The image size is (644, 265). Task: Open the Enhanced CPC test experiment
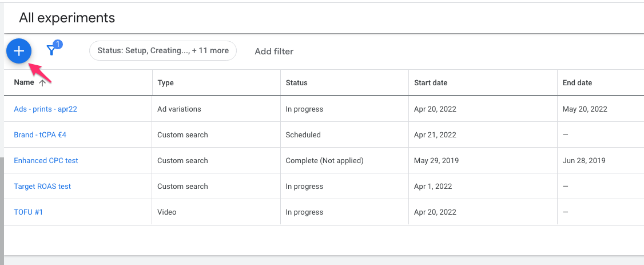pyautogui.click(x=46, y=160)
